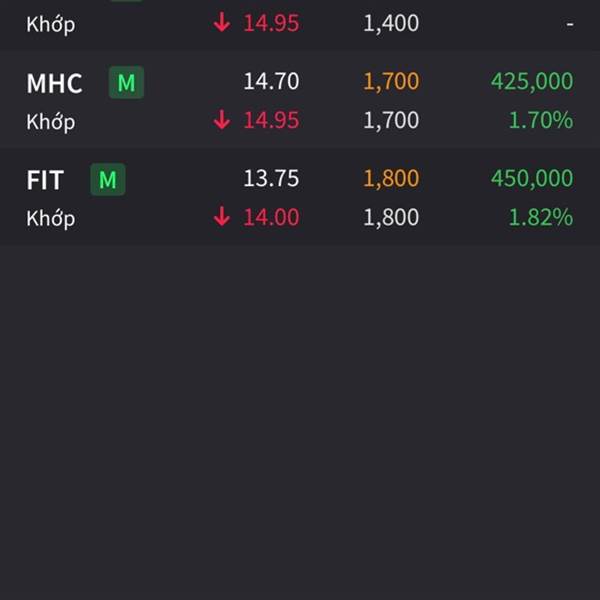Open the MHC stock symbol
The width and height of the screenshot is (600, 600).
pos(54,83)
